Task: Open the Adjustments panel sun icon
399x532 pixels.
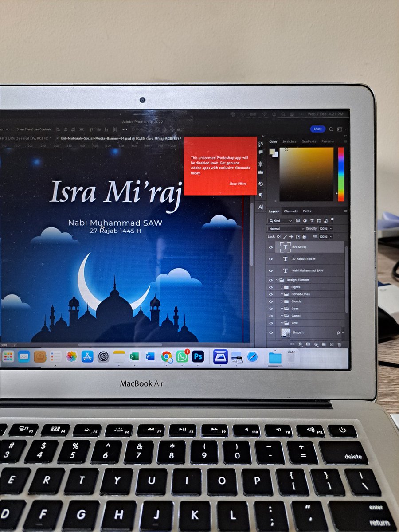Action: pyautogui.click(x=261, y=164)
